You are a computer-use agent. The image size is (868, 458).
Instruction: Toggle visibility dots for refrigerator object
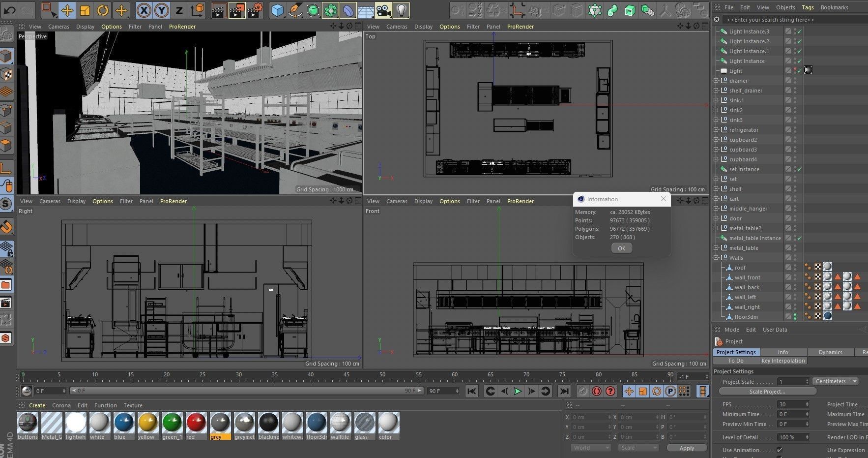click(795, 130)
